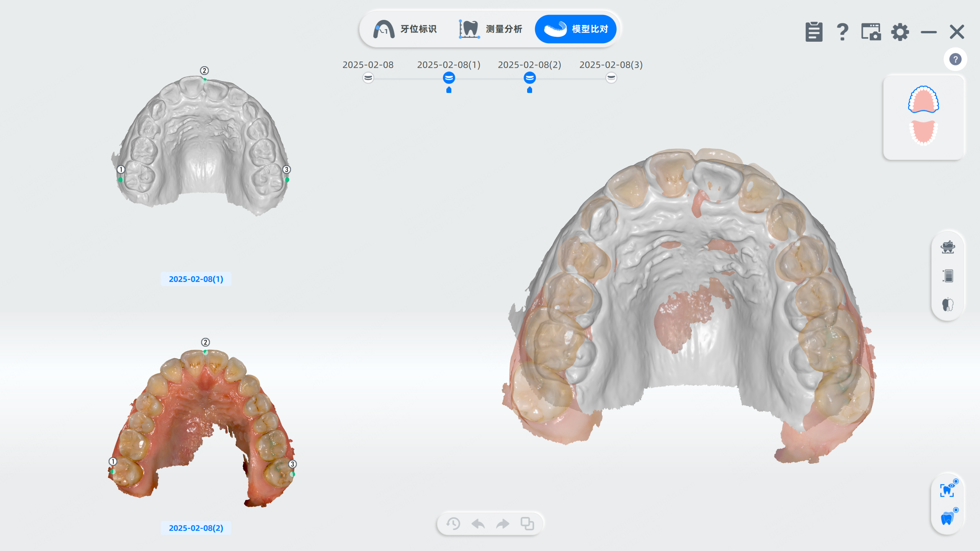Select the 模型比对 model comparison tab
The height and width of the screenshot is (551, 980).
[575, 29]
